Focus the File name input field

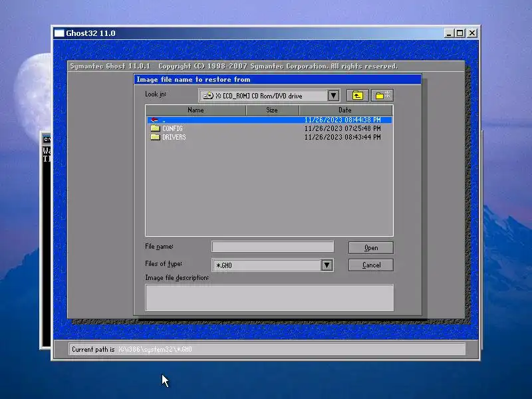point(273,247)
